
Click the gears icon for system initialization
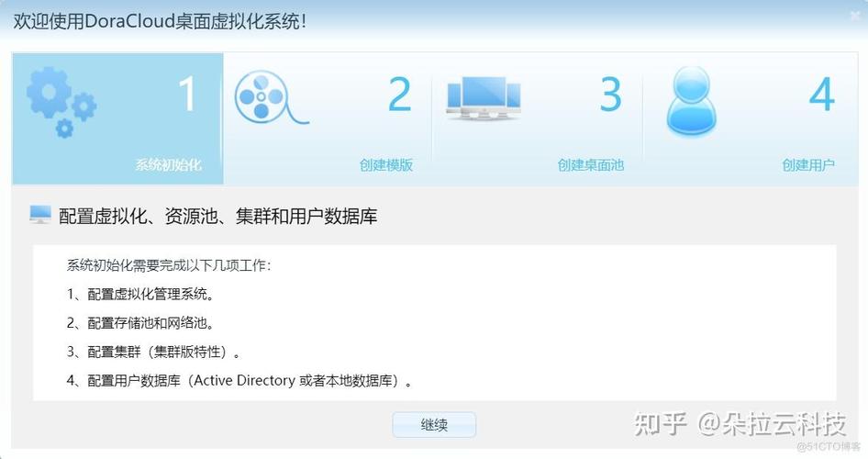pos(61,103)
